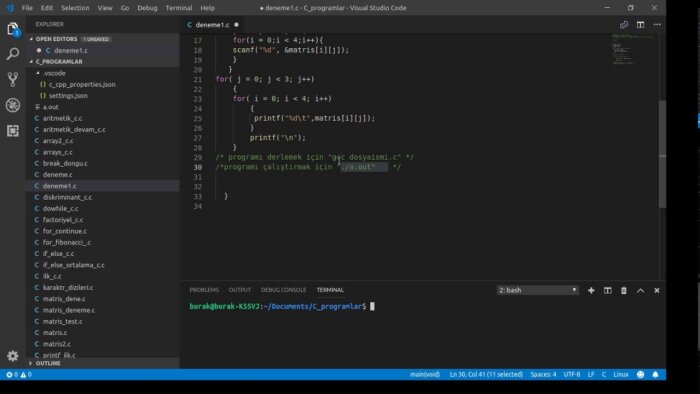
Task: Change line ending via LF status item
Action: point(591,374)
